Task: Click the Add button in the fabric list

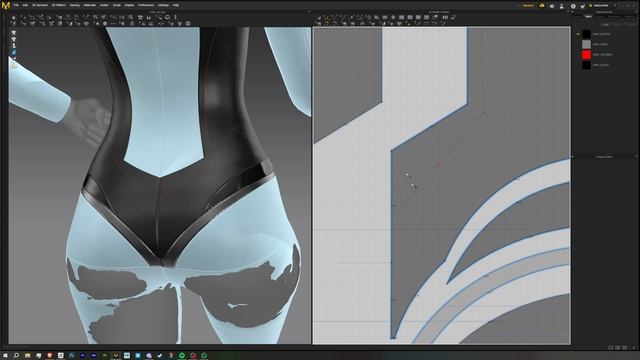Action: coord(606,25)
